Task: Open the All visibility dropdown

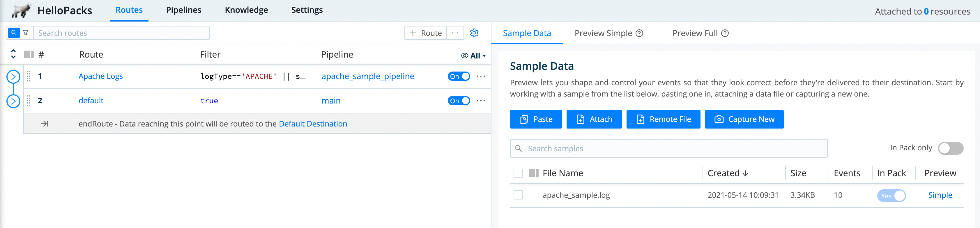Action: tap(474, 56)
